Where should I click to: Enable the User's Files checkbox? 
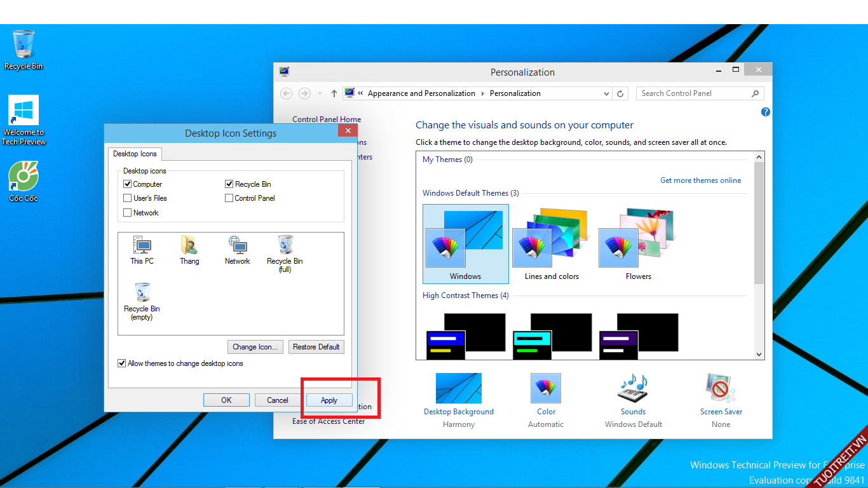128,198
